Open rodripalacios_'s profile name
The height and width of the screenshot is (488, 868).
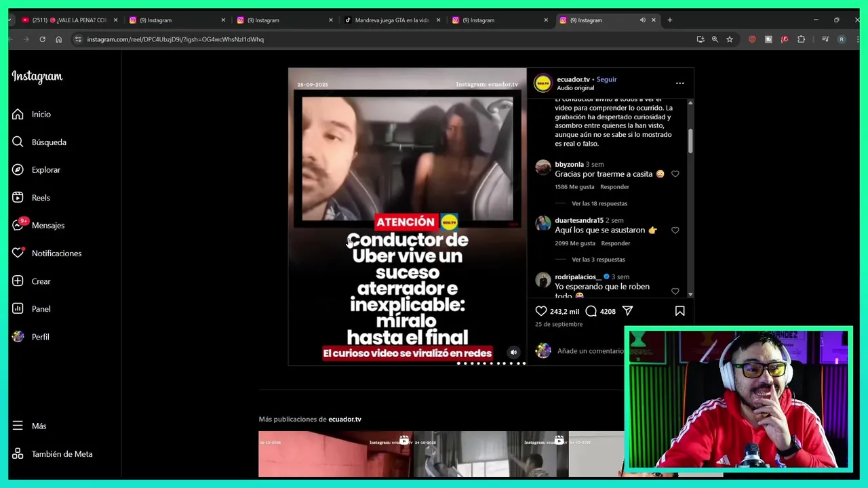tap(578, 277)
